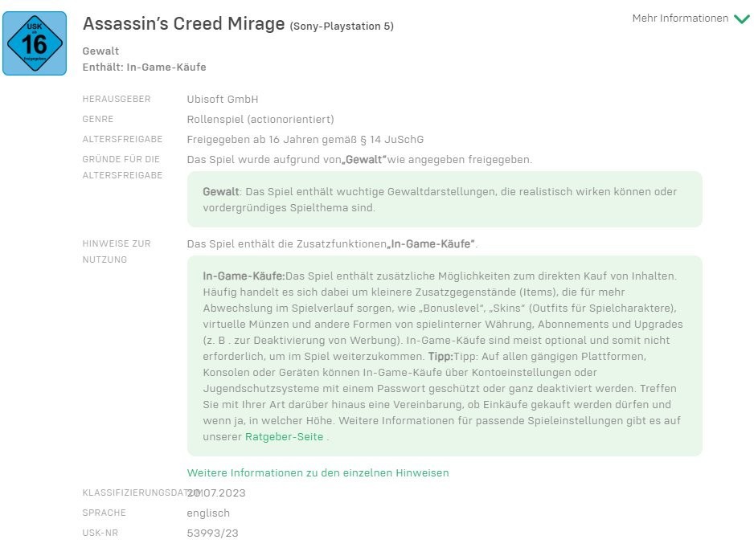Expand details with the green chevron arrow
Screen dimensions: 754x560
pyautogui.click(x=741, y=18)
